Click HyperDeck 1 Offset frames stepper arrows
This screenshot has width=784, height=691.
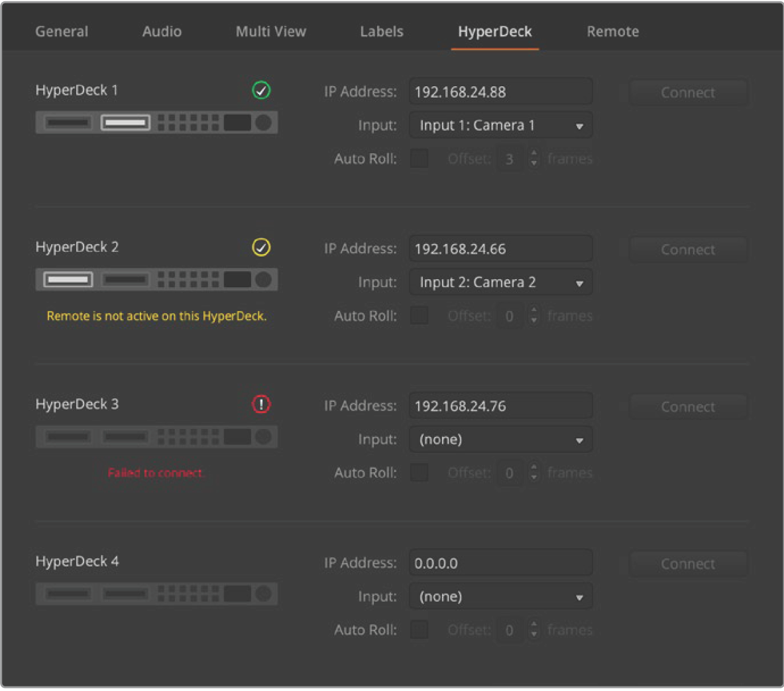click(x=534, y=159)
